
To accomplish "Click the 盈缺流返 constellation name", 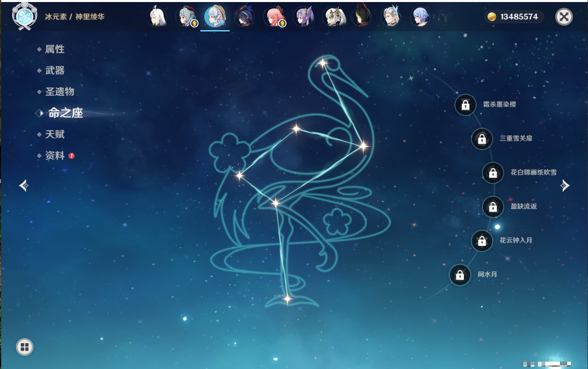I will click(x=524, y=206).
